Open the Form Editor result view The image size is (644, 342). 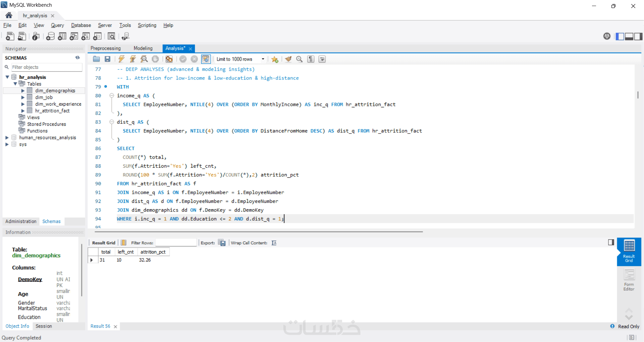[629, 280]
